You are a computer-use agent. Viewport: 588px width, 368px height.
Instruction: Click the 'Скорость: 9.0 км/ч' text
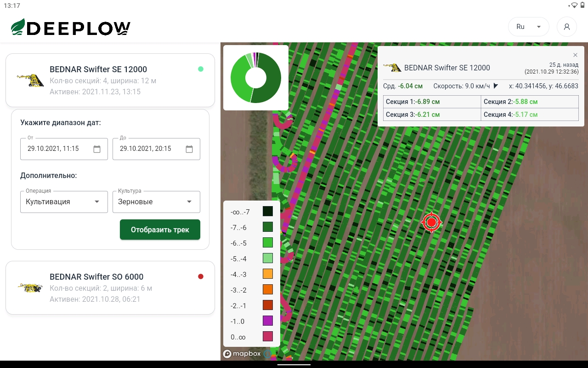pos(462,86)
